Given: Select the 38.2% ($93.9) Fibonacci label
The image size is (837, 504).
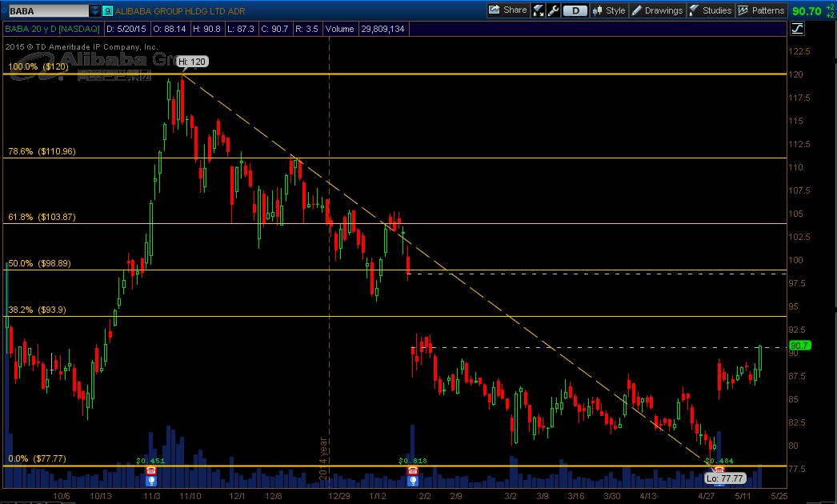Looking at the screenshot, I should pos(37,310).
